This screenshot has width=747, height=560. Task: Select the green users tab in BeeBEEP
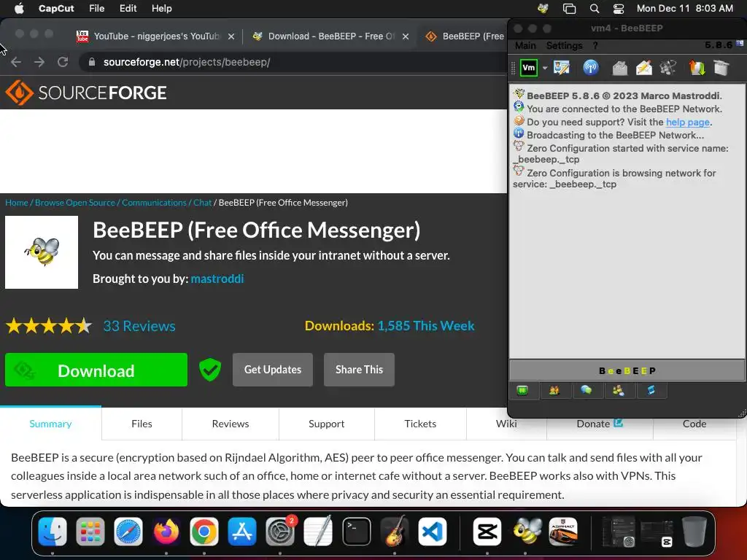[522, 391]
